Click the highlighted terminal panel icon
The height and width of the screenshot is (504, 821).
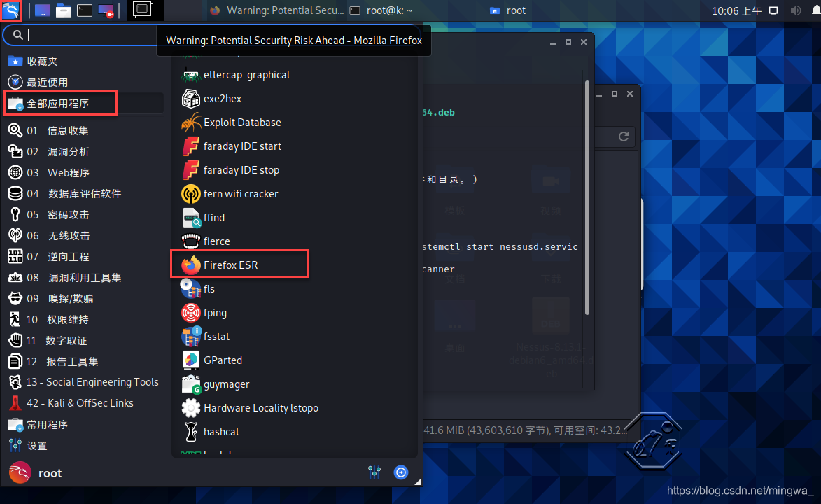[142, 10]
